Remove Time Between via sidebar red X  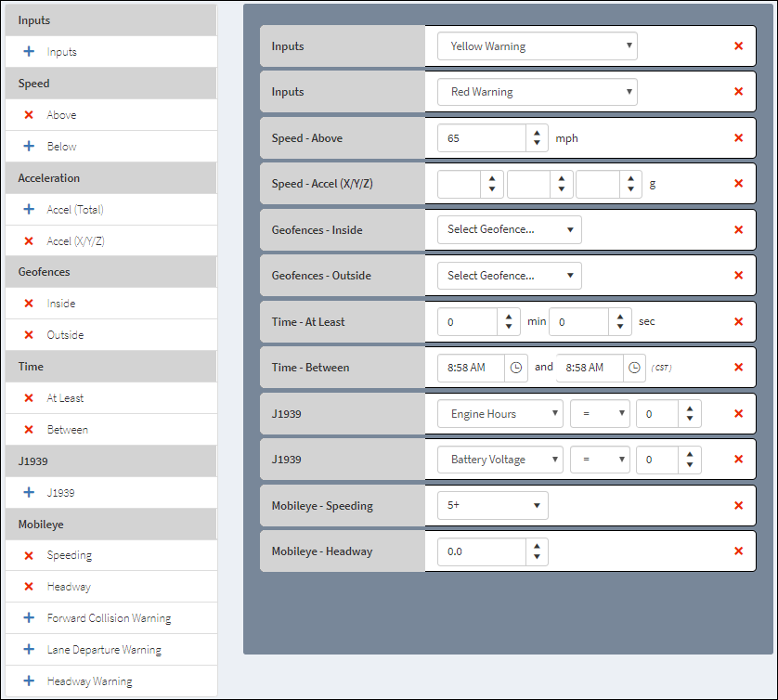[x=29, y=429]
